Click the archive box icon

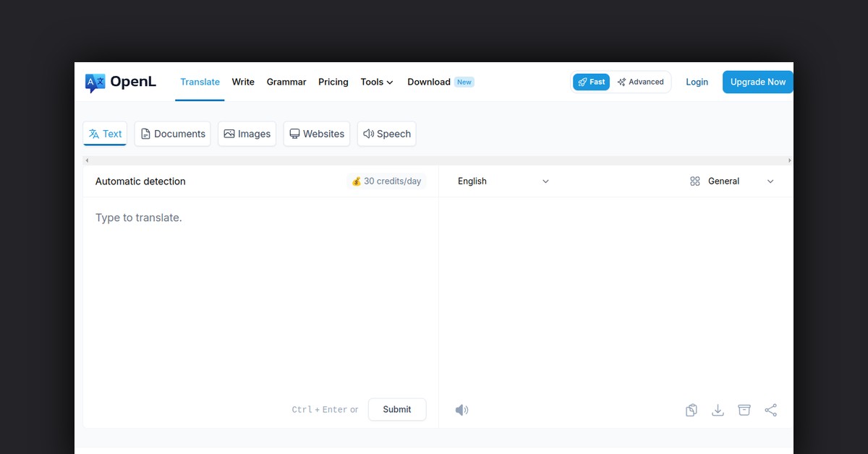(x=744, y=410)
